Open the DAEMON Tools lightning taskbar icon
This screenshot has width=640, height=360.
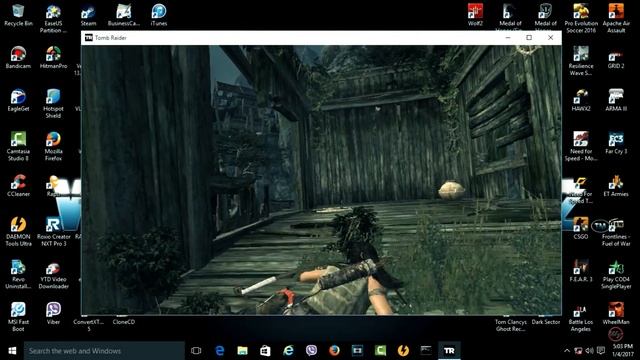(403, 351)
